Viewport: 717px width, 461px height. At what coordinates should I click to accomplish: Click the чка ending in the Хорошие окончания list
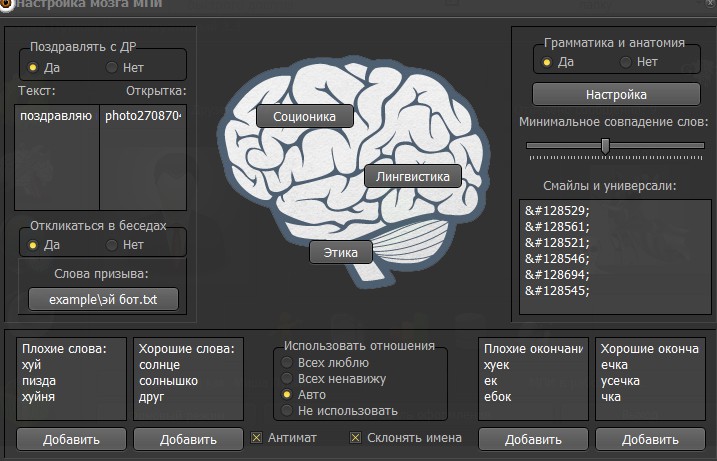(610, 397)
